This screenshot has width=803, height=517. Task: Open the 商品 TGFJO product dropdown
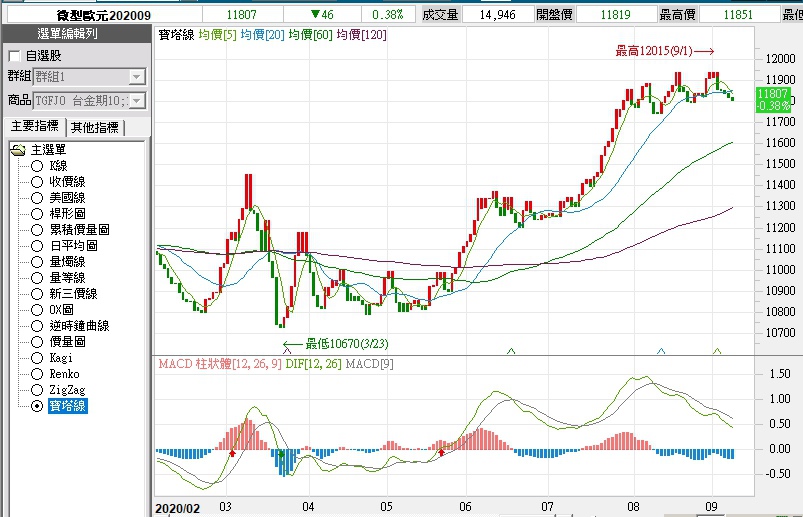136,101
